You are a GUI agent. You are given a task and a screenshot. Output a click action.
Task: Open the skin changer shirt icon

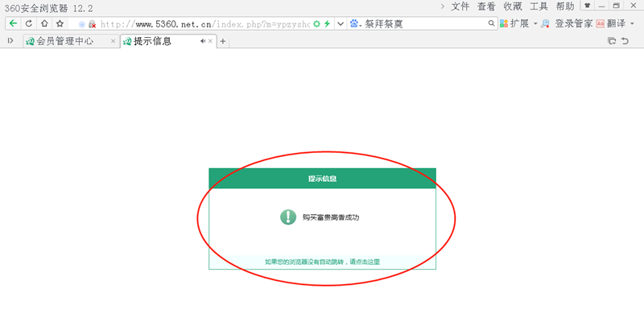coord(587,6)
